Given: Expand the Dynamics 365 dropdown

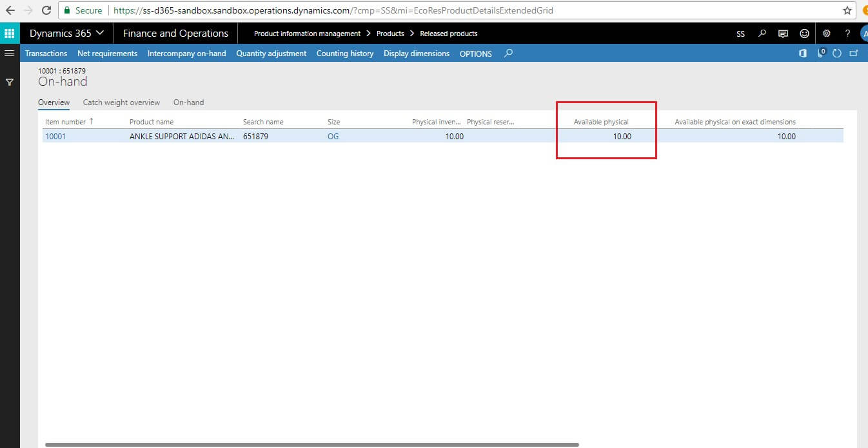Looking at the screenshot, I should click(66, 34).
